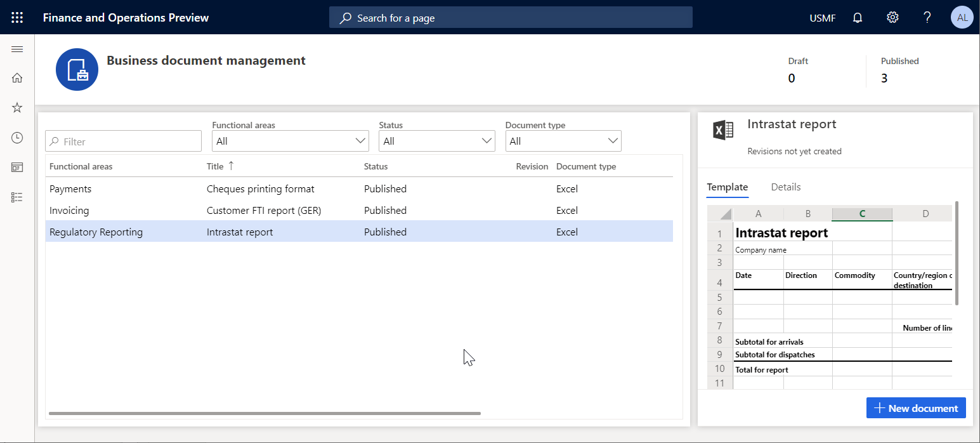Click the Draft count tile
980x443 pixels.
799,70
